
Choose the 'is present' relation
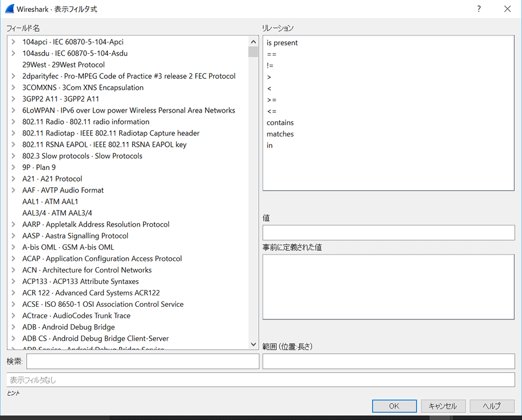[282, 43]
